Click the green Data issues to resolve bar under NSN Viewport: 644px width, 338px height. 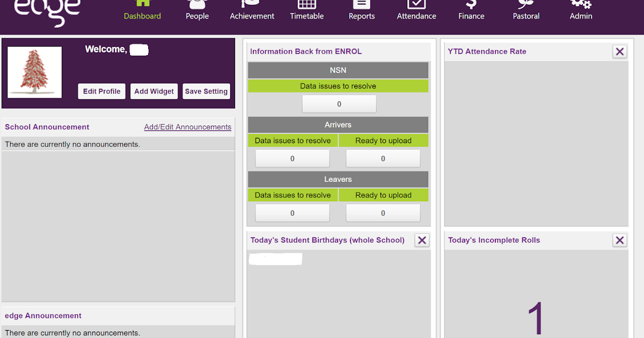[x=338, y=86]
